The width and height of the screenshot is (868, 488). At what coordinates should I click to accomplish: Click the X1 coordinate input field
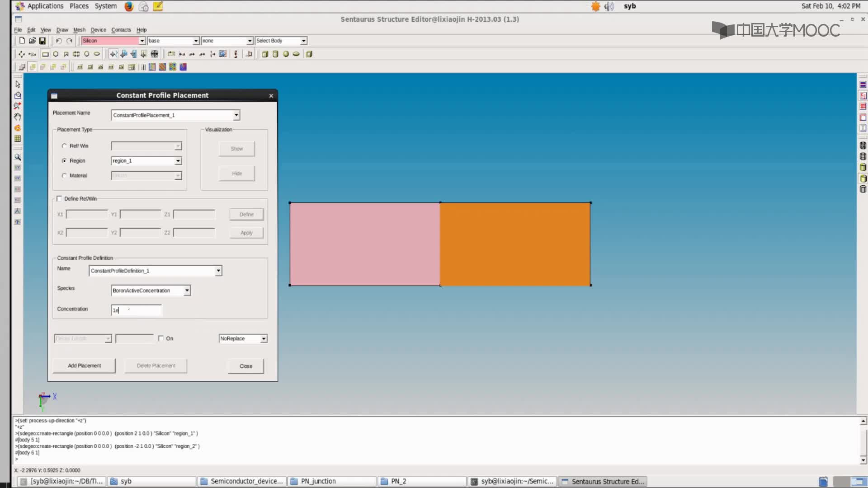tap(87, 215)
